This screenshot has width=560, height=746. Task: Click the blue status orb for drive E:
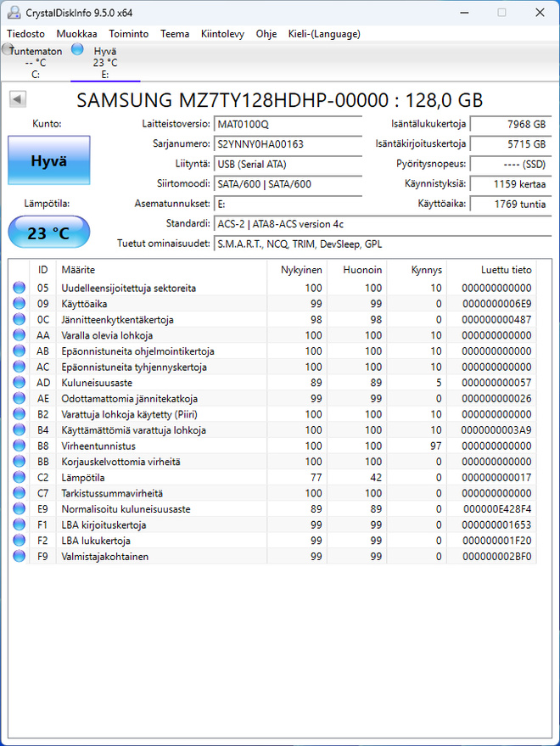77,49
